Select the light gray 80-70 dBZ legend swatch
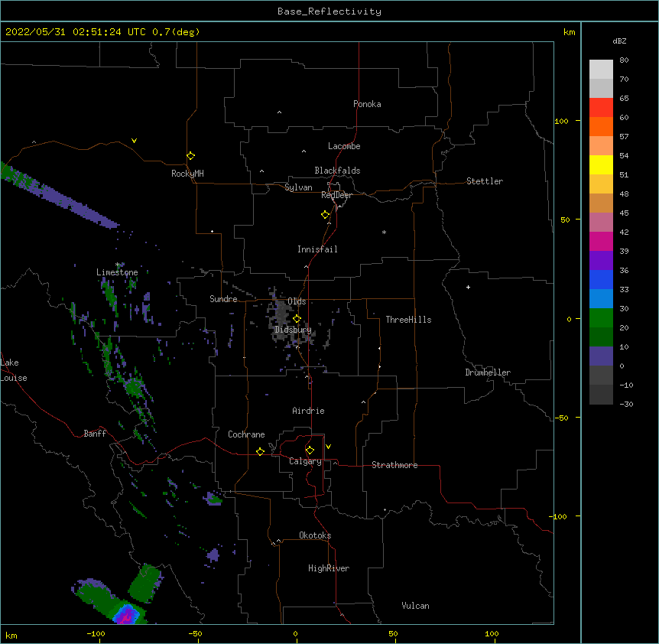Viewport: 659px width, 644px height. (x=601, y=70)
